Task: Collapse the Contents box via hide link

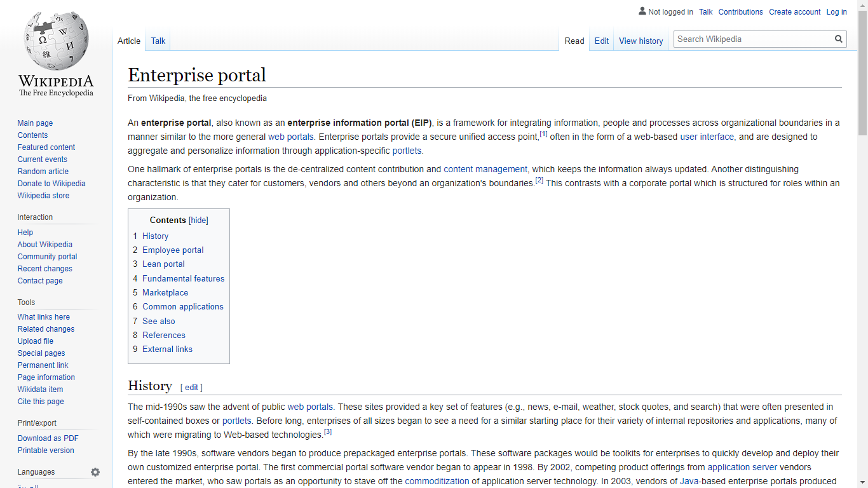Action: [198, 220]
